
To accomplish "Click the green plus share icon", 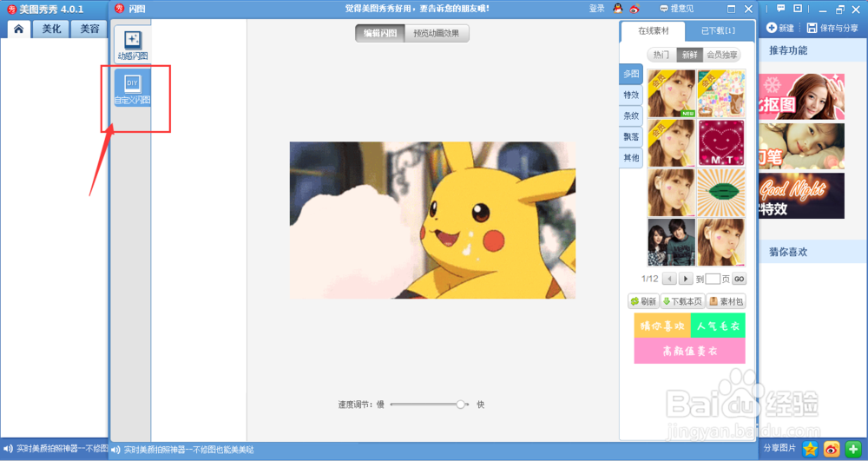I will [853, 449].
